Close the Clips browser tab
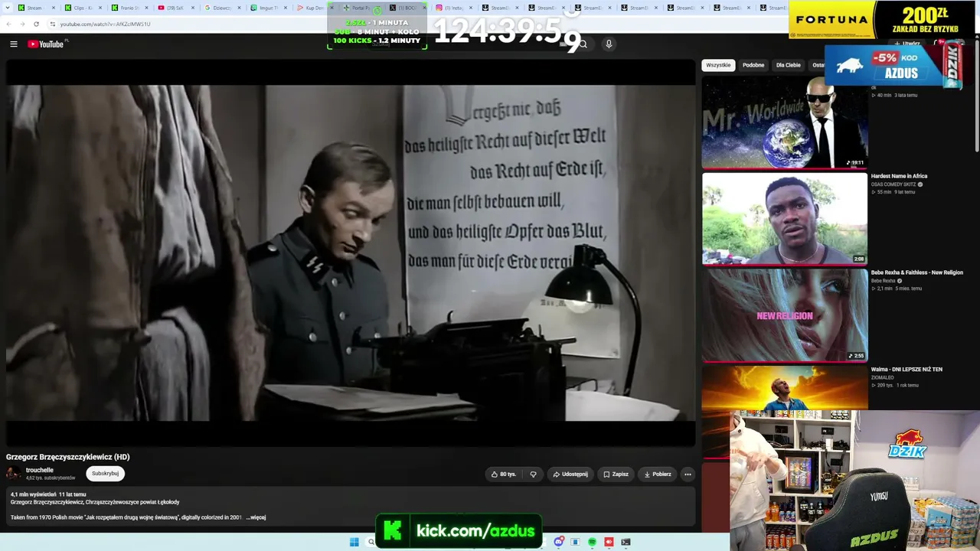This screenshot has width=980, height=551. pyautogui.click(x=100, y=8)
